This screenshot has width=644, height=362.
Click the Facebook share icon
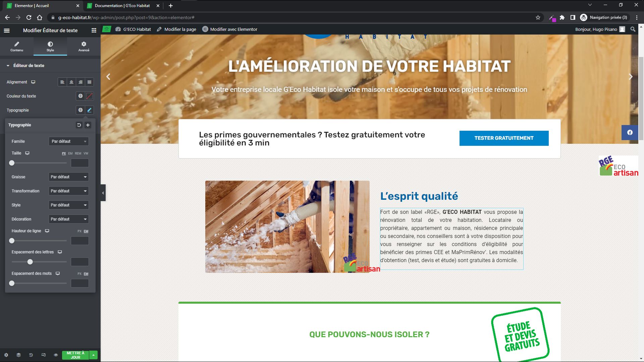click(630, 132)
